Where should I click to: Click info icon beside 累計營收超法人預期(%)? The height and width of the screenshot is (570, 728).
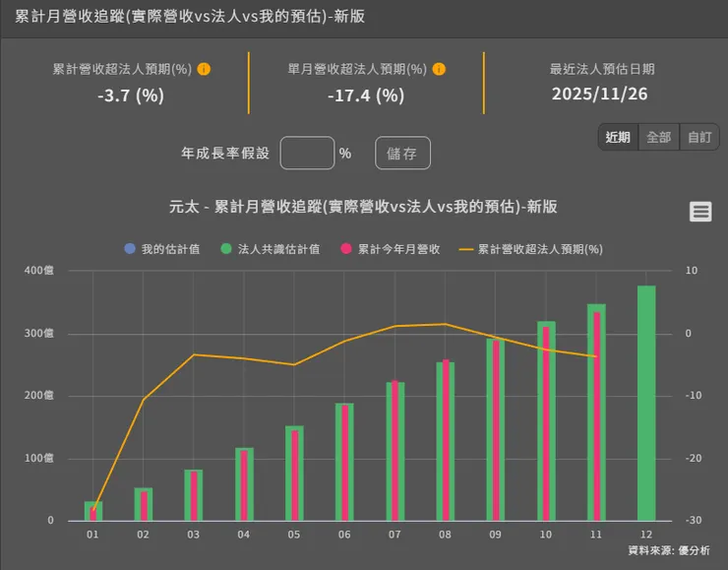click(x=204, y=69)
